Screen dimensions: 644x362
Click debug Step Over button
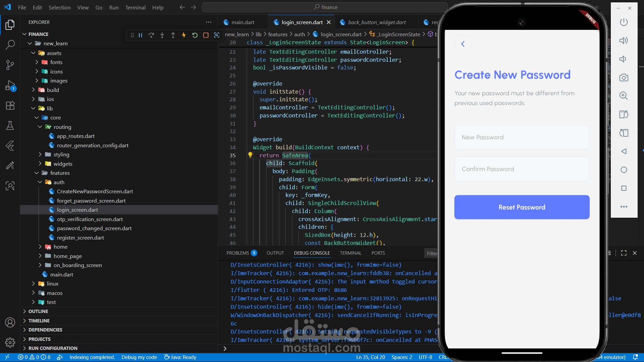pyautogui.click(x=151, y=35)
